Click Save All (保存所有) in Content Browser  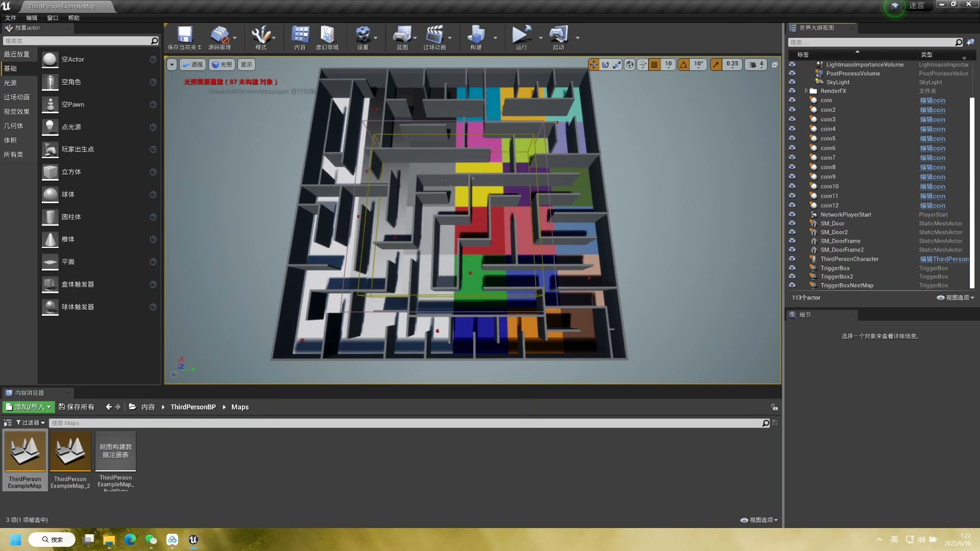77,407
